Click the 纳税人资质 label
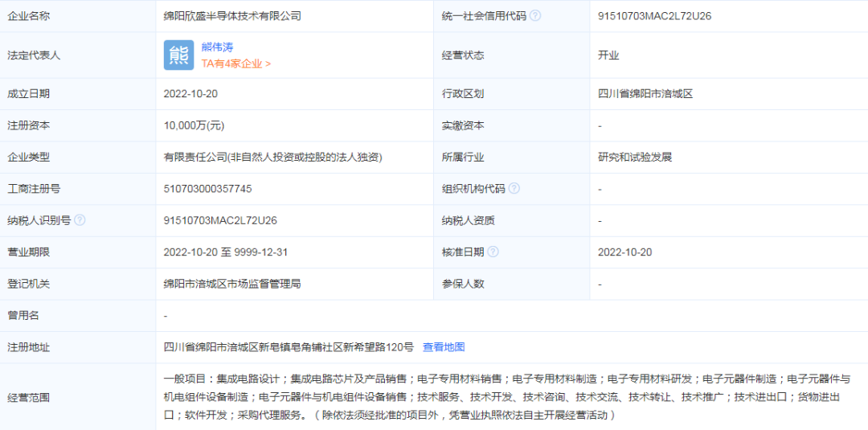Image resolution: width=868 pixels, height=430 pixels. pyautogui.click(x=469, y=220)
